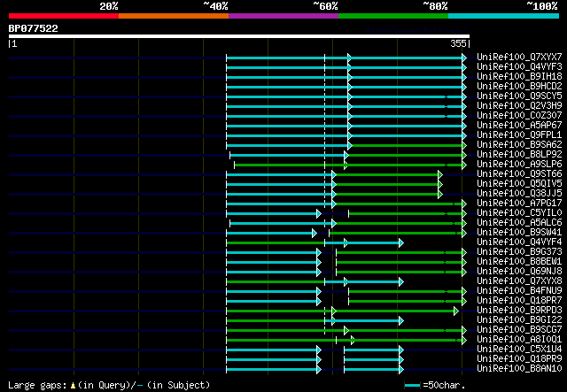Click hit label UniRef100_Q38JJ5

(x=519, y=194)
